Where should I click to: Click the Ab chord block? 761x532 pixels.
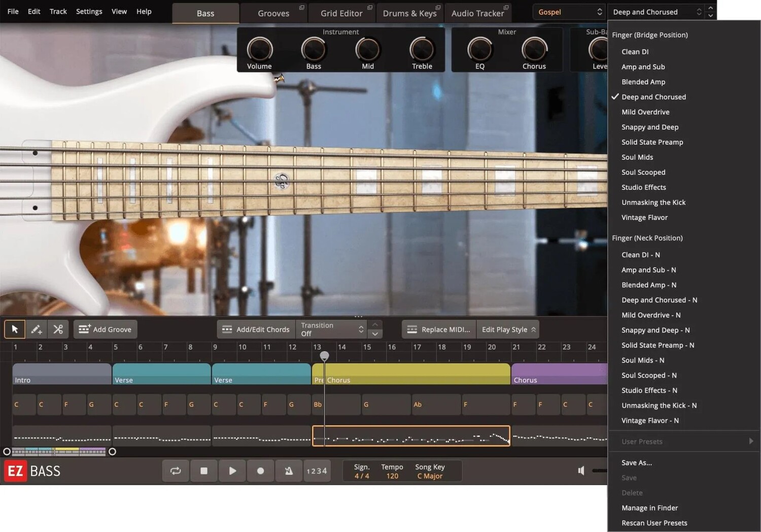436,404
